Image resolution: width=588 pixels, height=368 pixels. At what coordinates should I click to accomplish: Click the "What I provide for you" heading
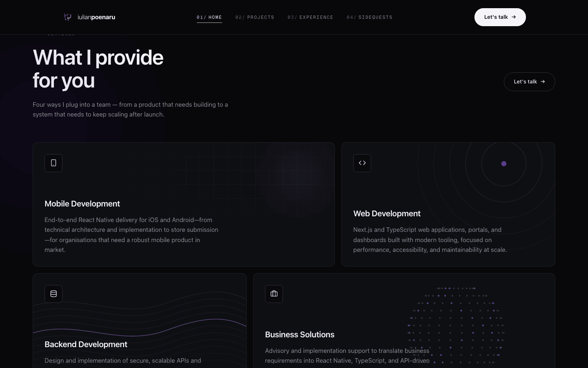coord(98,69)
